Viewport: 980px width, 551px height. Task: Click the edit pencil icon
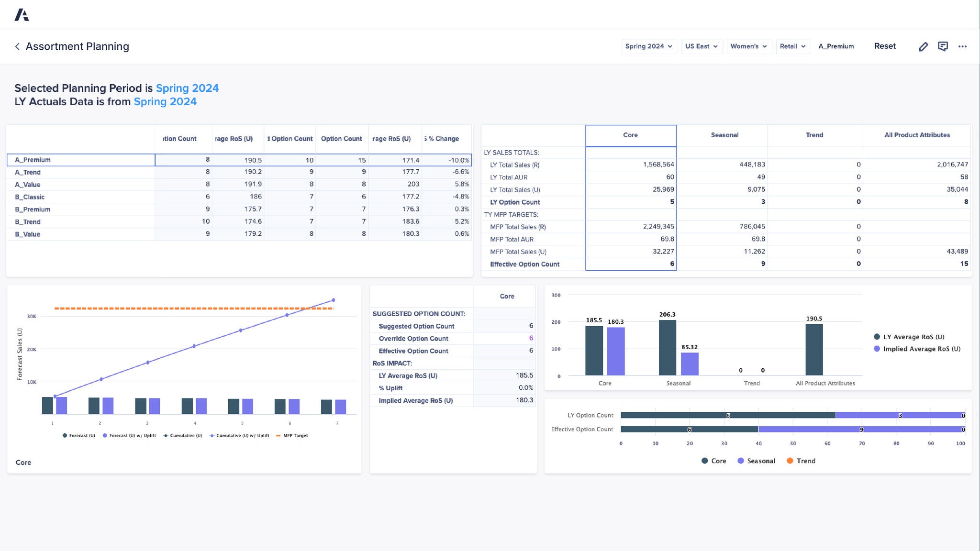coord(924,46)
